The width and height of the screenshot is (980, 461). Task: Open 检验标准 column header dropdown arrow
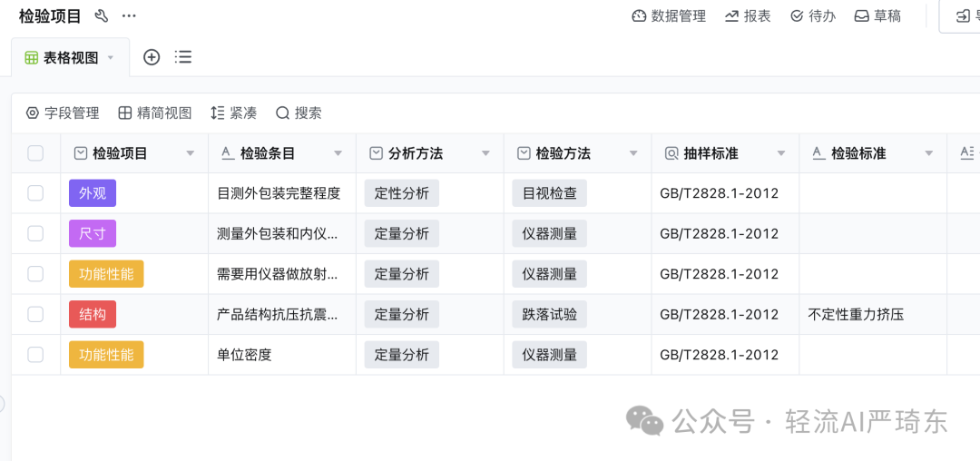pyautogui.click(x=929, y=153)
